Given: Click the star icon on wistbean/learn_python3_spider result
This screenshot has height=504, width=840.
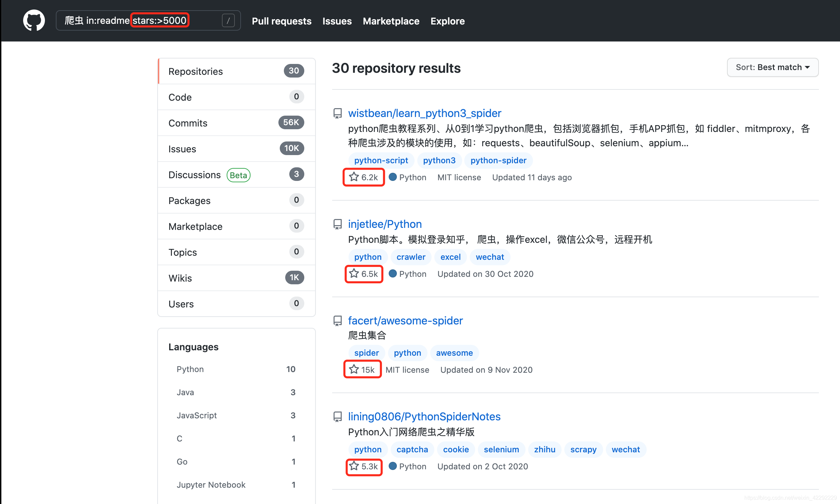Looking at the screenshot, I should tap(353, 177).
